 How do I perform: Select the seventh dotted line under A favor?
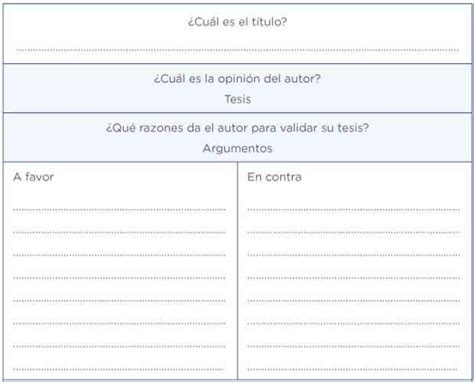[119, 346]
